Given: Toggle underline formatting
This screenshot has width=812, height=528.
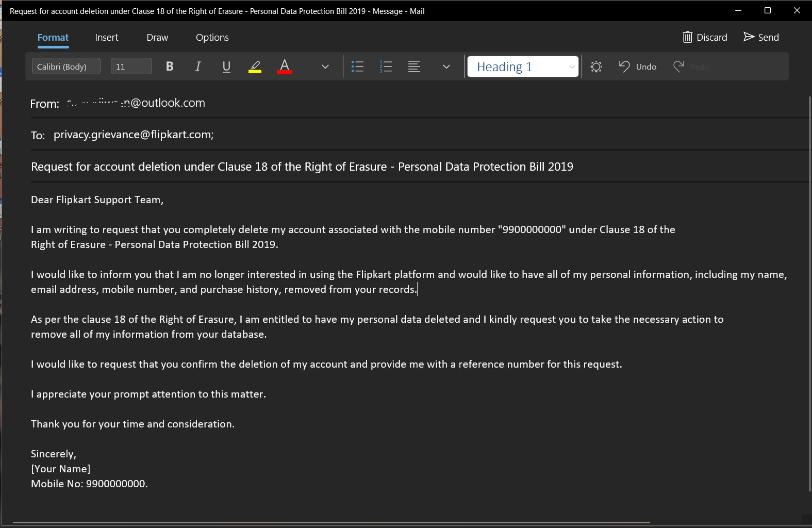Looking at the screenshot, I should tap(226, 67).
